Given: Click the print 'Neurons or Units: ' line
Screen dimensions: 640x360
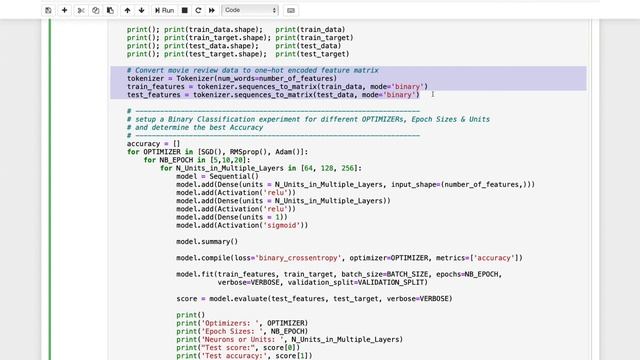Looking at the screenshot, I should (x=289, y=340).
